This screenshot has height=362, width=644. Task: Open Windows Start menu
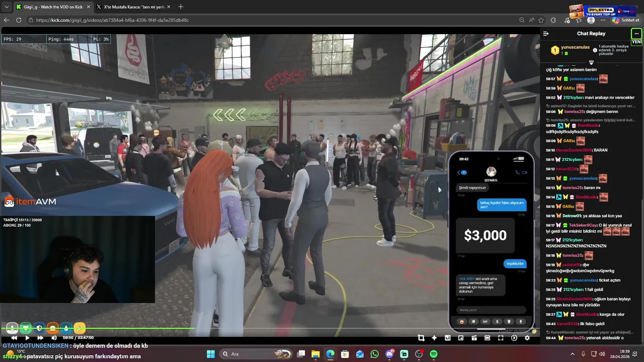[211, 354]
